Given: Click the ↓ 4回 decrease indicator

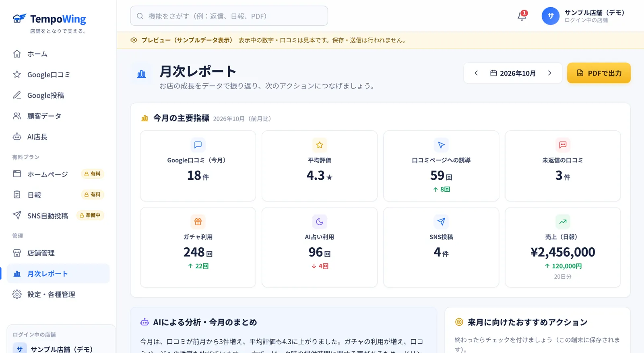Looking at the screenshot, I should (320, 266).
